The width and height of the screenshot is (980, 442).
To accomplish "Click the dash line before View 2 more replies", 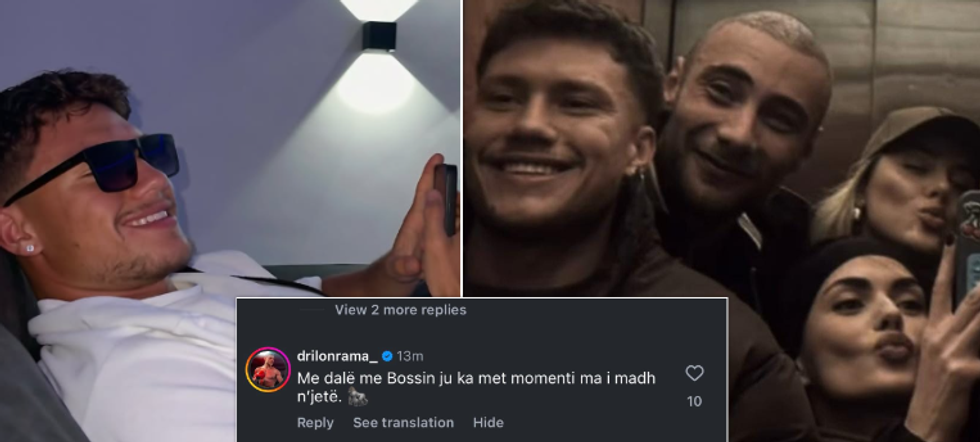I will coord(311,310).
